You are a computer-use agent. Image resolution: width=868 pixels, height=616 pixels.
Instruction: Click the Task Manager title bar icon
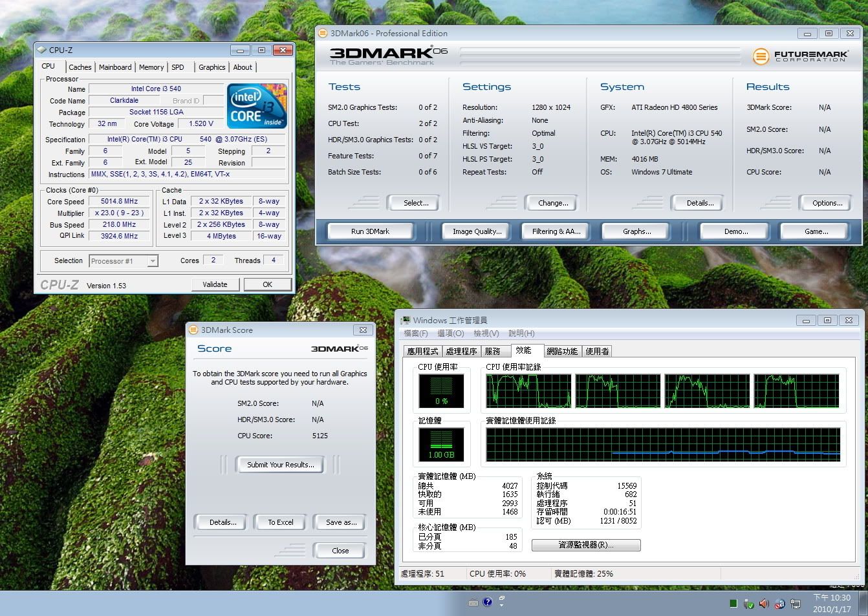click(406, 320)
